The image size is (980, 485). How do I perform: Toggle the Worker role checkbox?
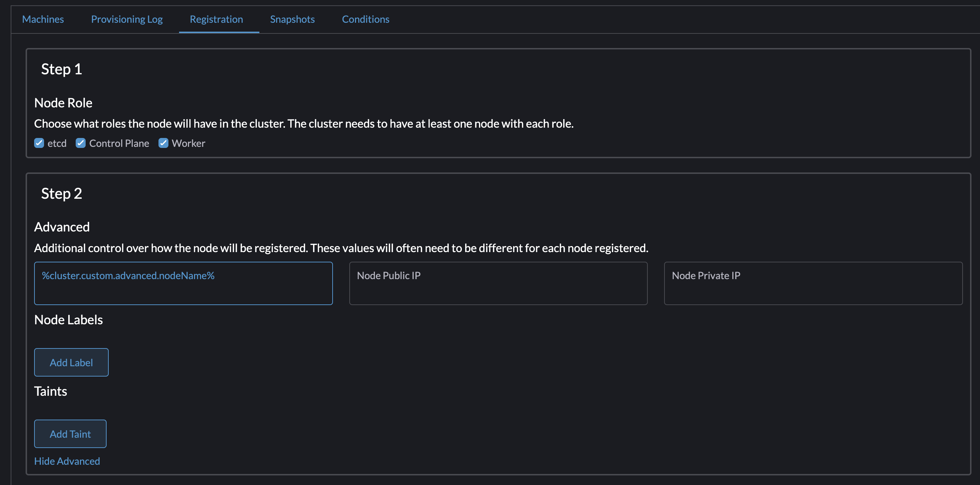(x=163, y=143)
